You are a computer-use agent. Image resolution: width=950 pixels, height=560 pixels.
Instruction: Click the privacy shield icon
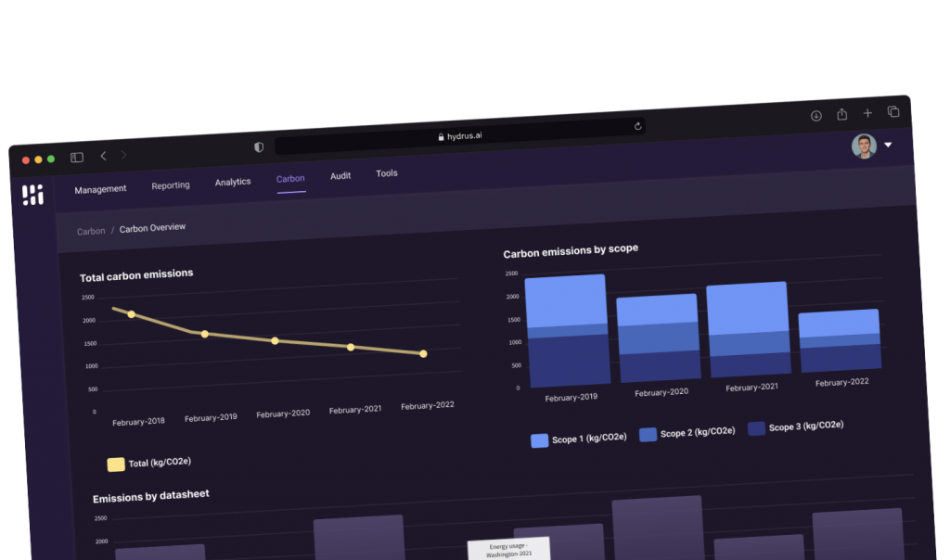coord(259,147)
